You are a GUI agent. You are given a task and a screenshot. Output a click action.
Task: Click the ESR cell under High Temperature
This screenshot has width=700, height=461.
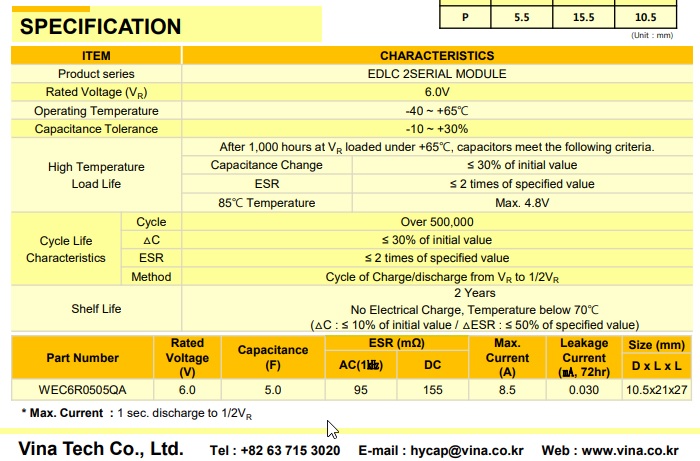click(x=267, y=184)
